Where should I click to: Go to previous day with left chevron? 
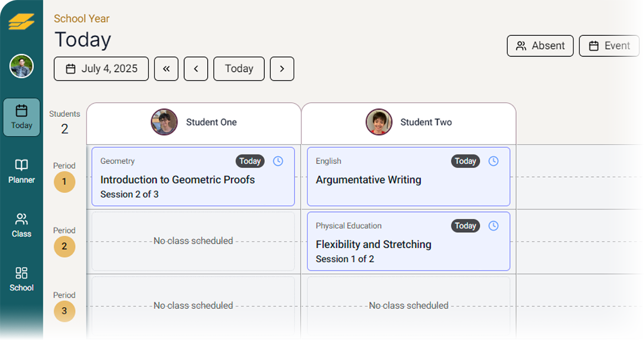(196, 68)
